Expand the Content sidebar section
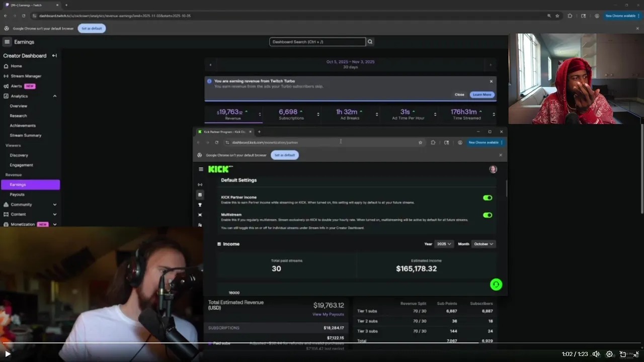Viewport: 644px width, 362px height. click(55, 214)
